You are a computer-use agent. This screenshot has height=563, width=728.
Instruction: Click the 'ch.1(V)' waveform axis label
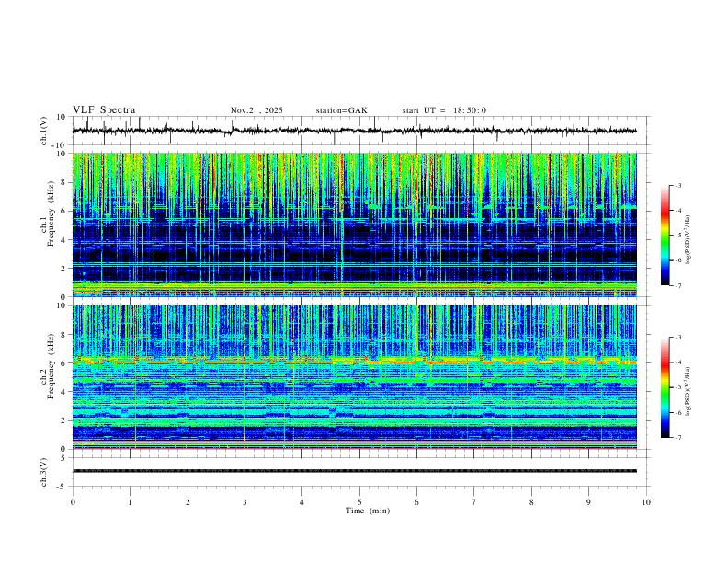pyautogui.click(x=44, y=131)
